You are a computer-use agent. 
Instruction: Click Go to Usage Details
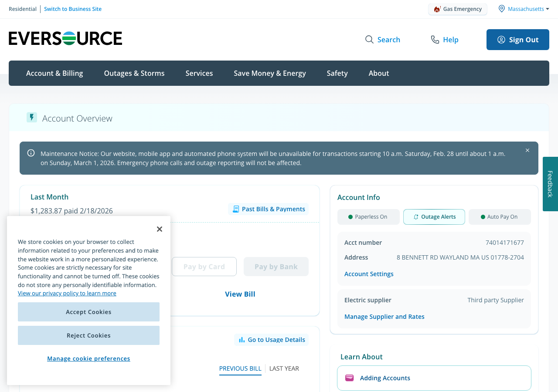272,340
